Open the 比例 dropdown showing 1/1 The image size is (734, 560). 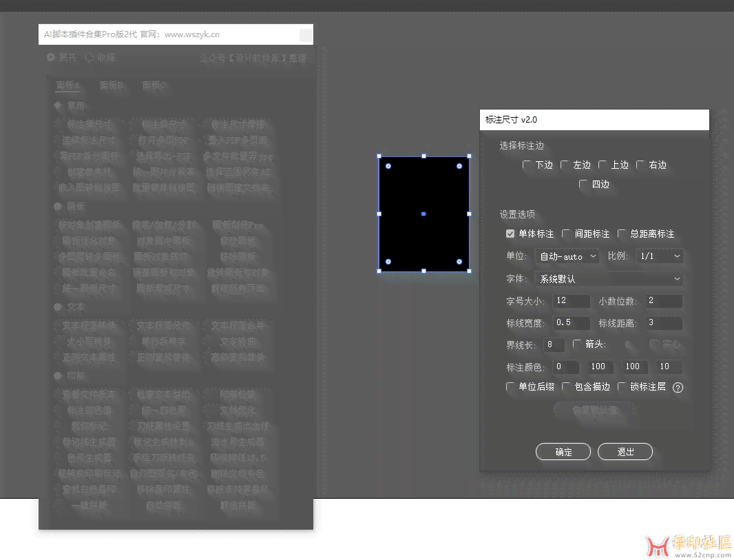click(x=659, y=256)
